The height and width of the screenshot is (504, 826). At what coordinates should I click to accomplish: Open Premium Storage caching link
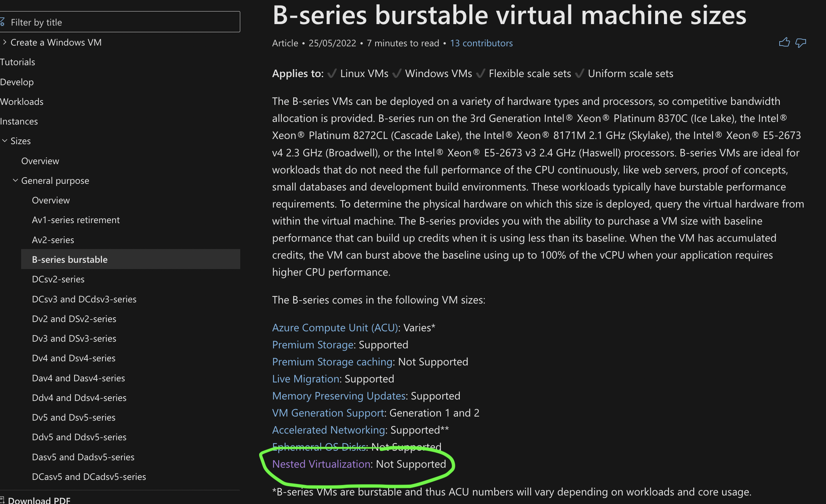pos(332,362)
